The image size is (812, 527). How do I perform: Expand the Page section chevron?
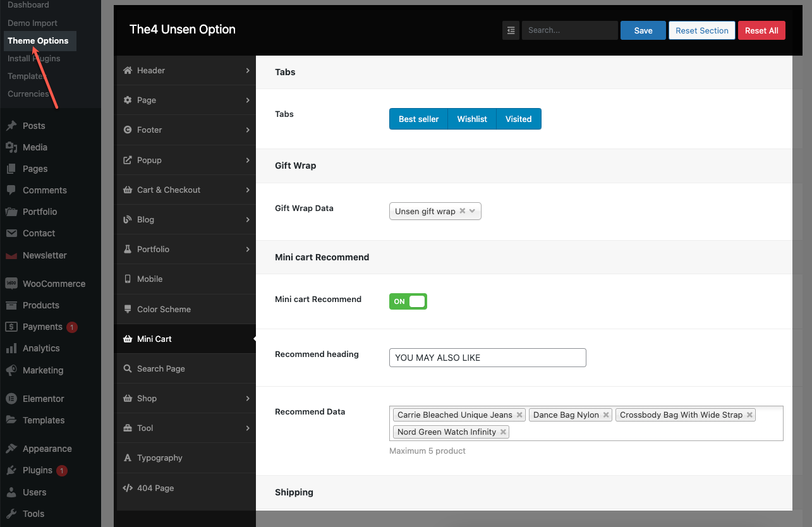coord(248,100)
